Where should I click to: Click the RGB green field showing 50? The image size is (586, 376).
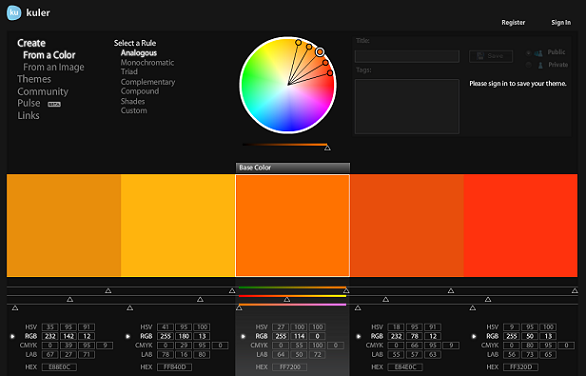coord(530,336)
